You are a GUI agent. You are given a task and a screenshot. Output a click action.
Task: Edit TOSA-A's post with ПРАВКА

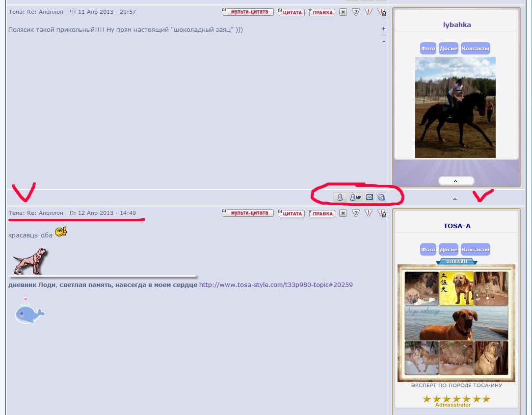click(x=321, y=213)
